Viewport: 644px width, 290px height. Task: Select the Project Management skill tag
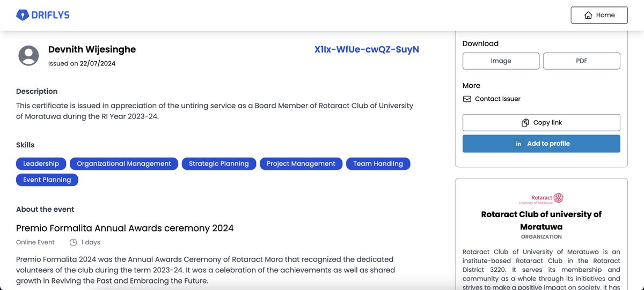pyautogui.click(x=301, y=163)
